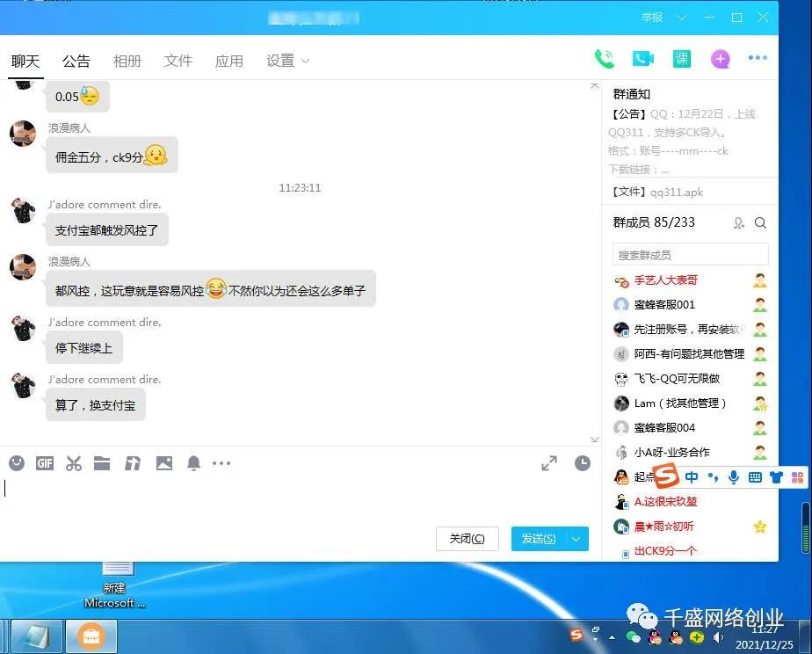
Task: Collapse chat area with the top arrow
Action: tap(594, 86)
